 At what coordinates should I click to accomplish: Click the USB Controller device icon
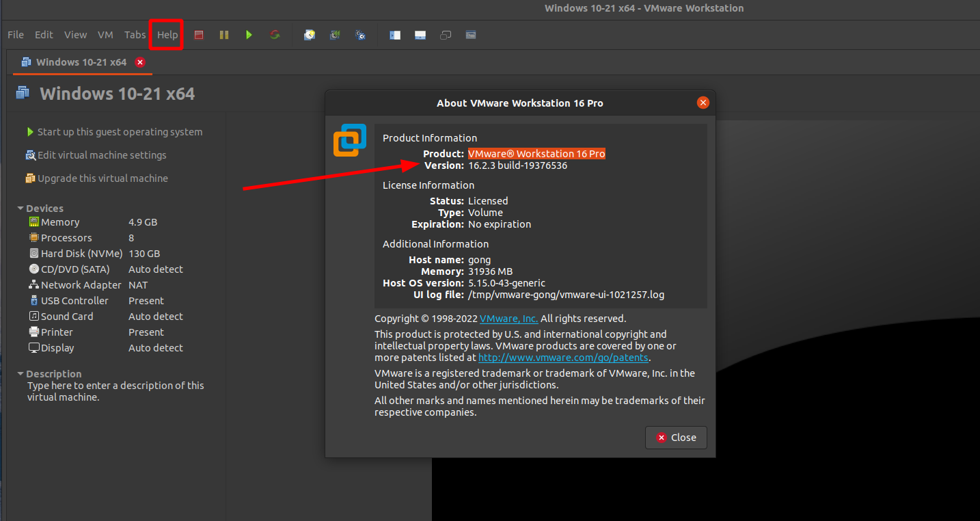34,301
